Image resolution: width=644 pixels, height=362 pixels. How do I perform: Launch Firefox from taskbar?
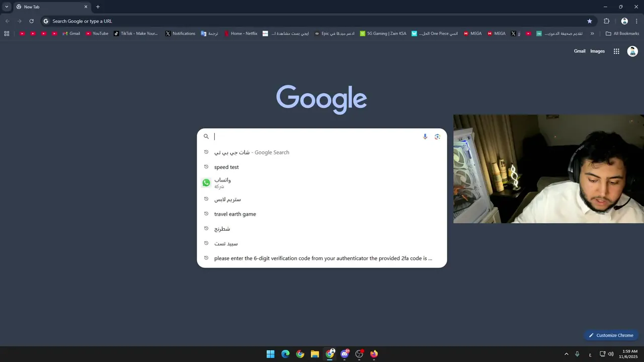[374, 354]
